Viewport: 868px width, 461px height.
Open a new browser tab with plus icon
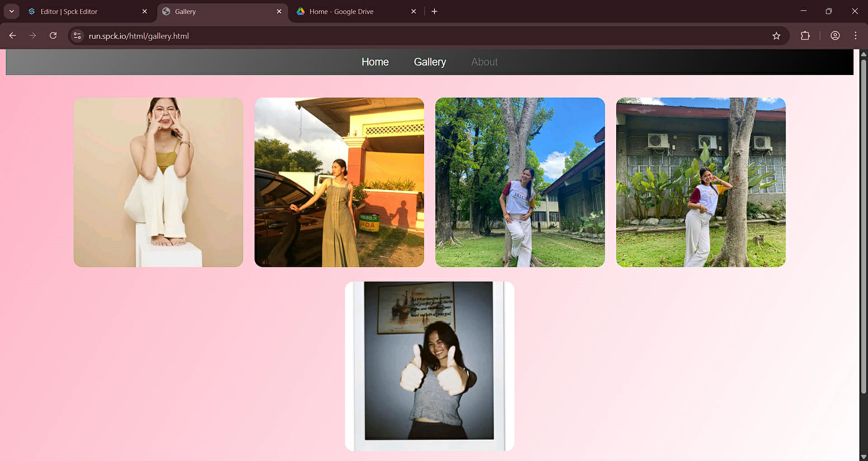coord(434,11)
